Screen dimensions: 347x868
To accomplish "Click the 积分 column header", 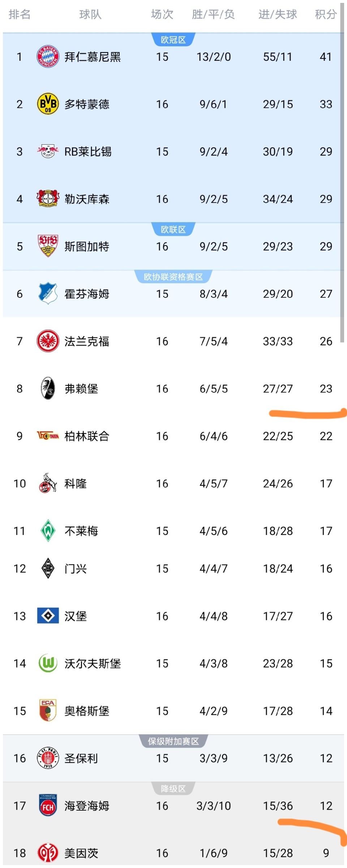I will (326, 14).
